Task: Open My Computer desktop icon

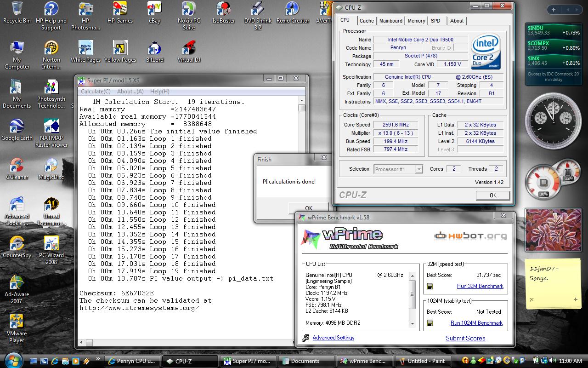Action: click(x=17, y=55)
